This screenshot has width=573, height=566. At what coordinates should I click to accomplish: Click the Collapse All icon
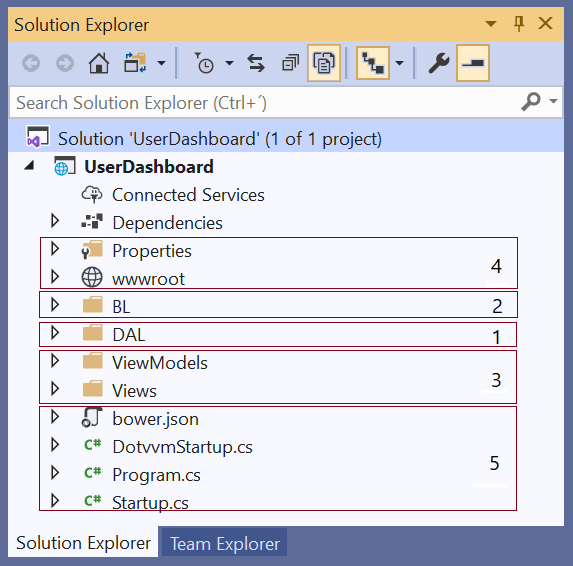tap(291, 63)
